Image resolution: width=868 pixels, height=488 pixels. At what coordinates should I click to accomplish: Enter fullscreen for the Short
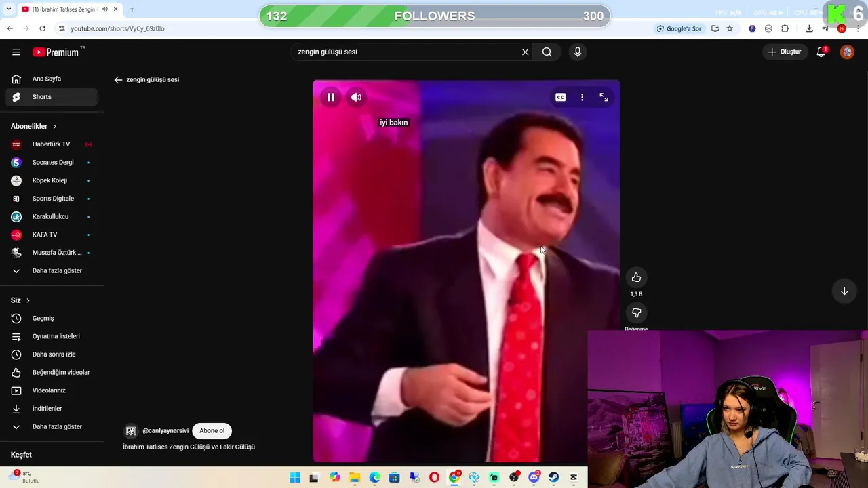pyautogui.click(x=604, y=98)
